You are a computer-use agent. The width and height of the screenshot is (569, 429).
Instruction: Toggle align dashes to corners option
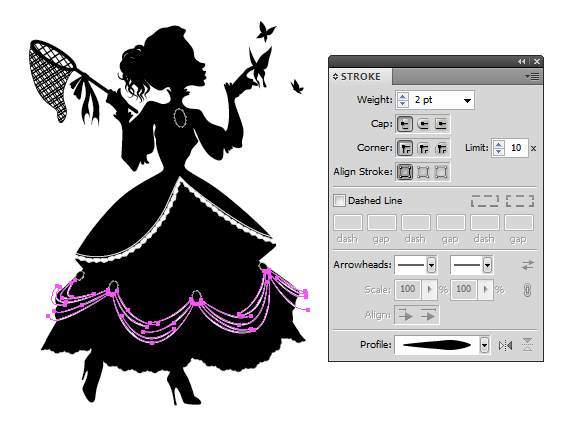(520, 201)
